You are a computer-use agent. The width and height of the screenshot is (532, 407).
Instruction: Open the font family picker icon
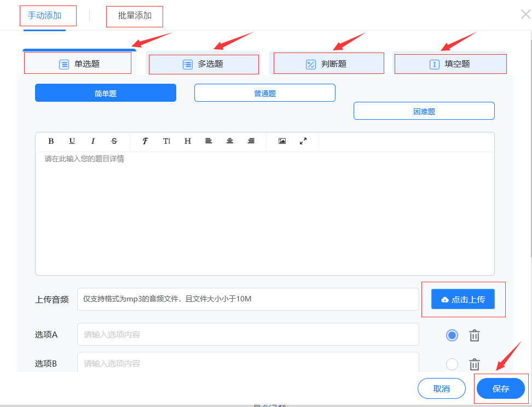point(145,141)
